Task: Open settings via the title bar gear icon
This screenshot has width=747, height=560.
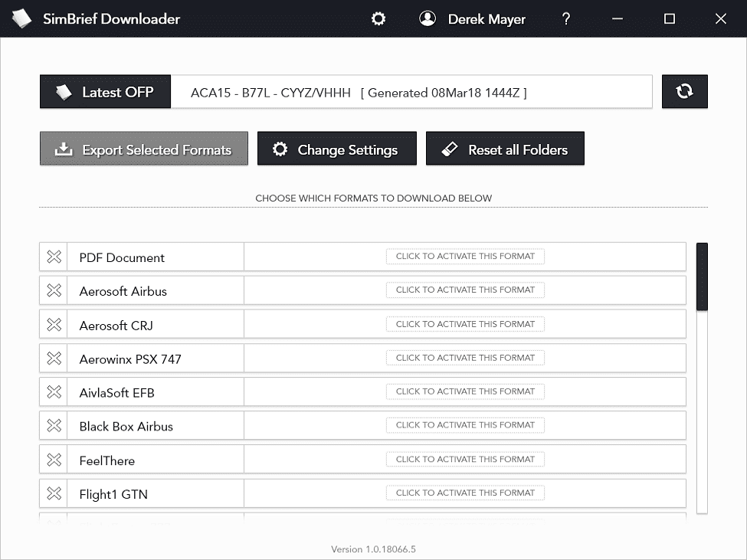Action: click(x=378, y=18)
